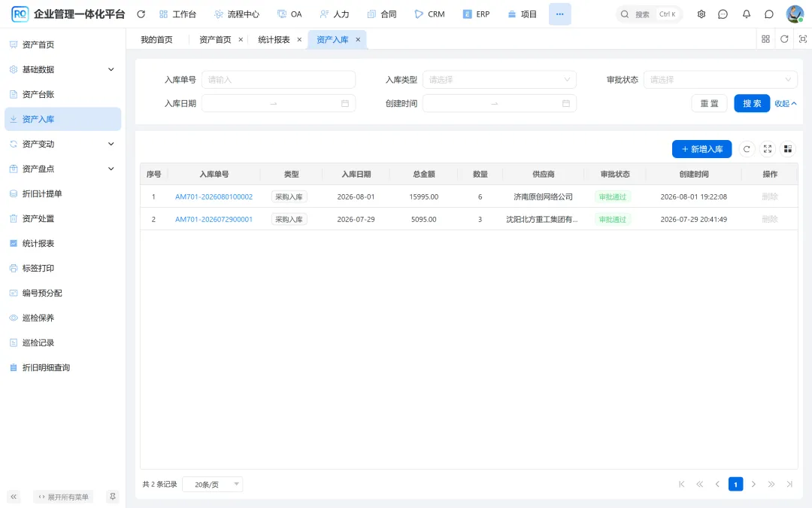Viewport: 812px width, 508px height.
Task: Open 入库类型 dropdown
Action: click(x=499, y=80)
